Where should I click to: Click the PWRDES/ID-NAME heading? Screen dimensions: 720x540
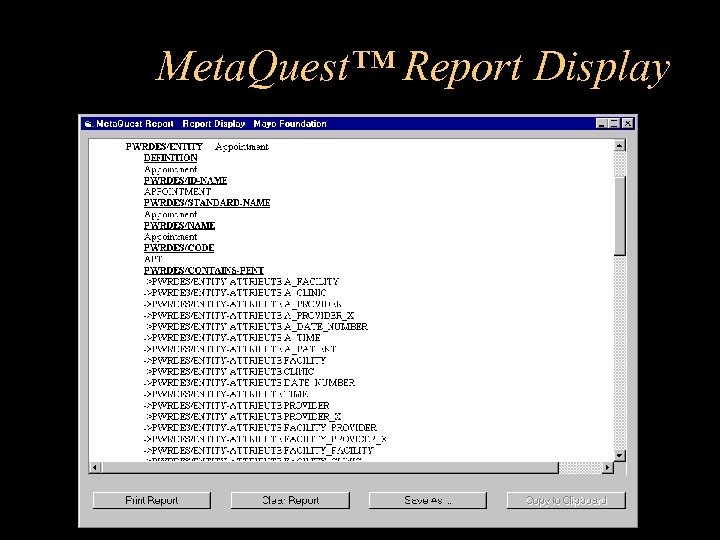coord(185,180)
